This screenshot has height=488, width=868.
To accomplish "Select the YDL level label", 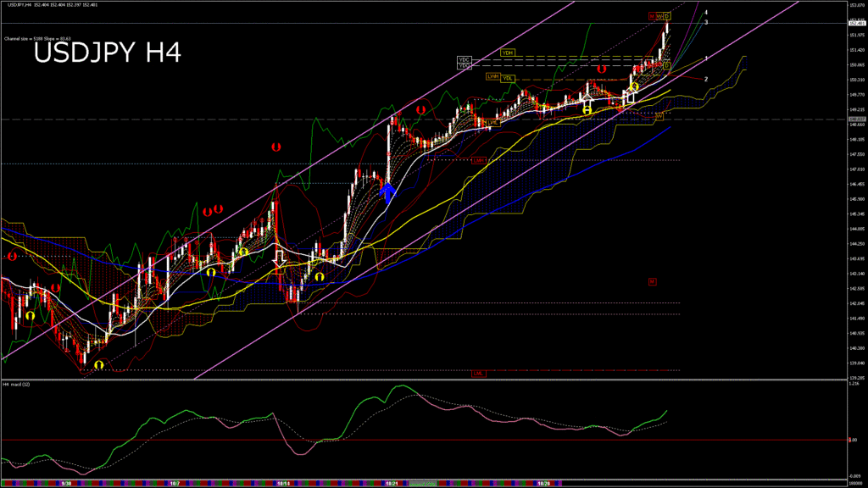I will (507, 79).
